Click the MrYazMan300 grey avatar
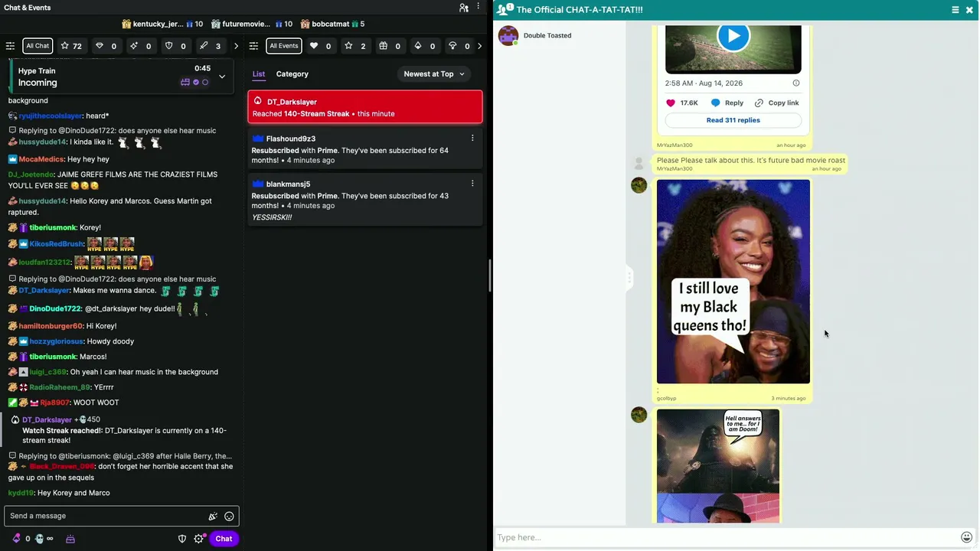The width and height of the screenshot is (980, 551). pyautogui.click(x=639, y=163)
